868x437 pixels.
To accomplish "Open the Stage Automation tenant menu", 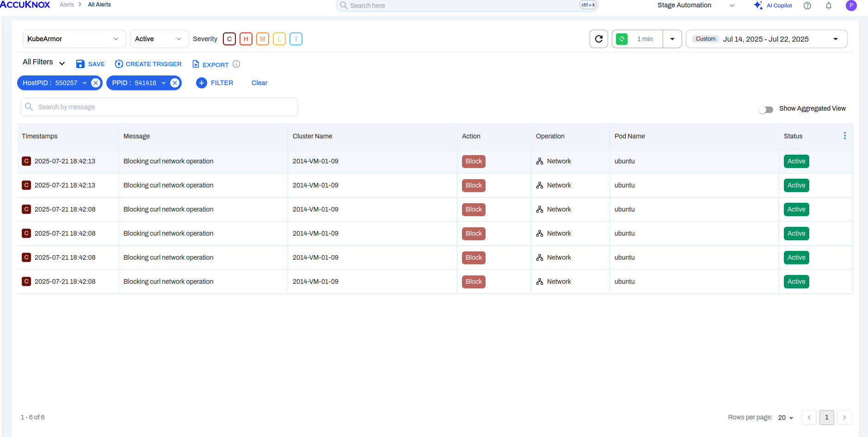I will tap(685, 5).
